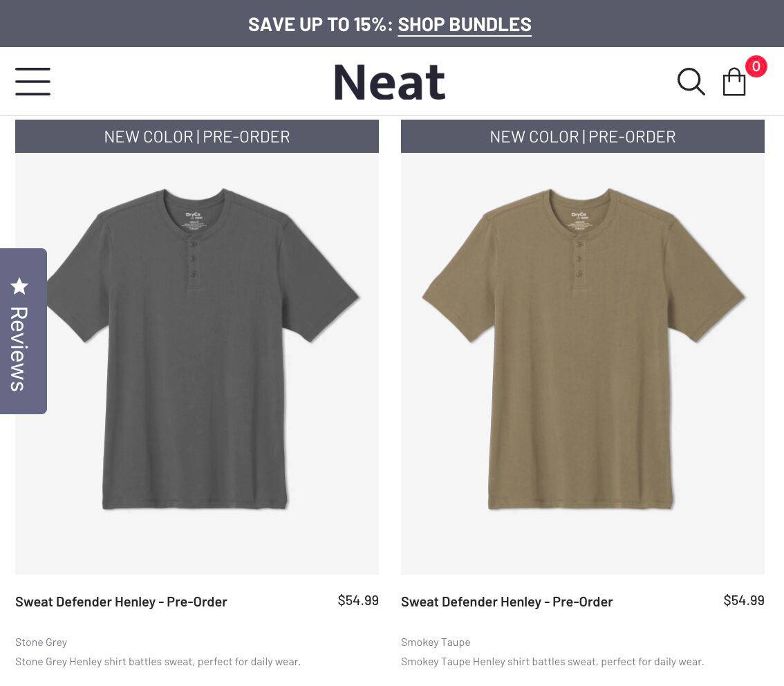Click the Stone Grey Henley description text

[x=158, y=661]
